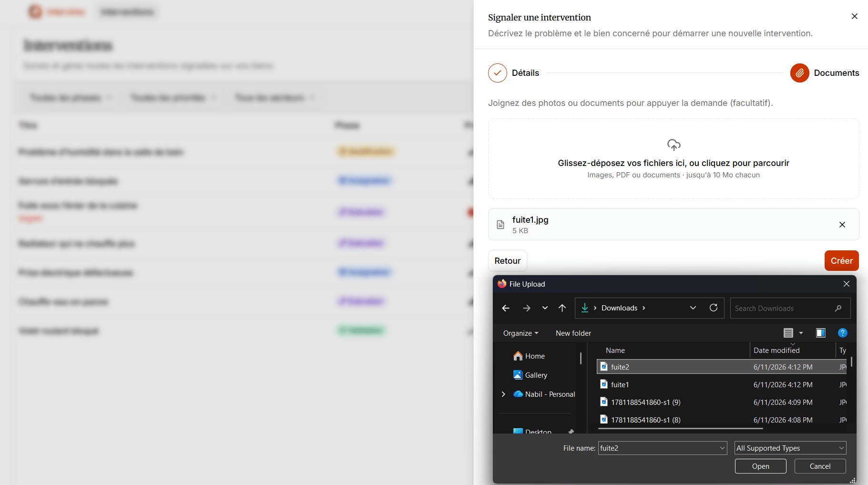Viewport: 868px width, 485px height.
Task: Select file 1781188541860-s1 (9)
Action: (721, 402)
